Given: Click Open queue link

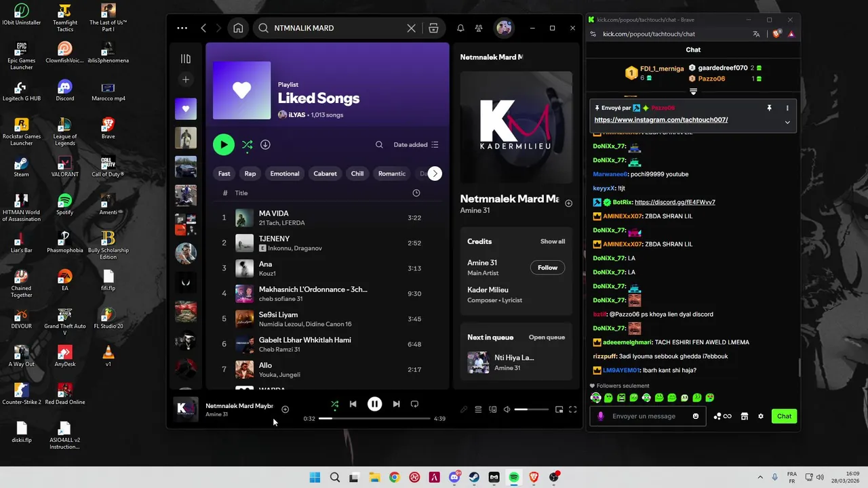Looking at the screenshot, I should pos(547,338).
